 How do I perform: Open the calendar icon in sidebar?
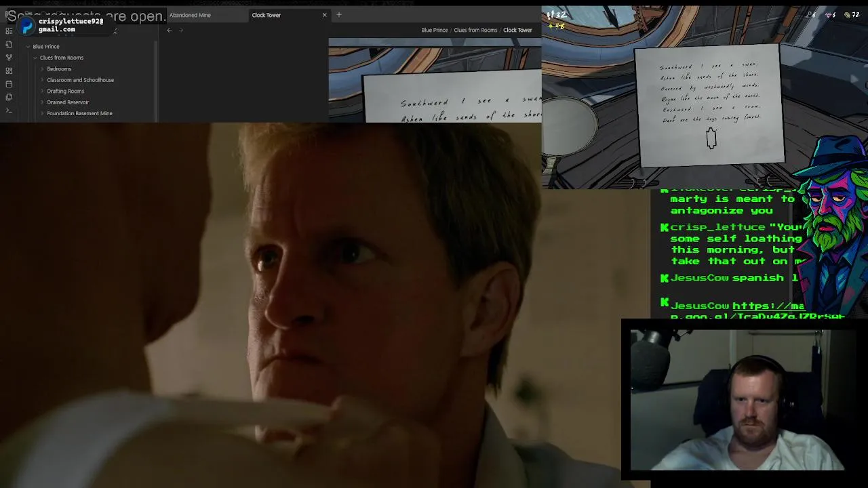pos(9,84)
